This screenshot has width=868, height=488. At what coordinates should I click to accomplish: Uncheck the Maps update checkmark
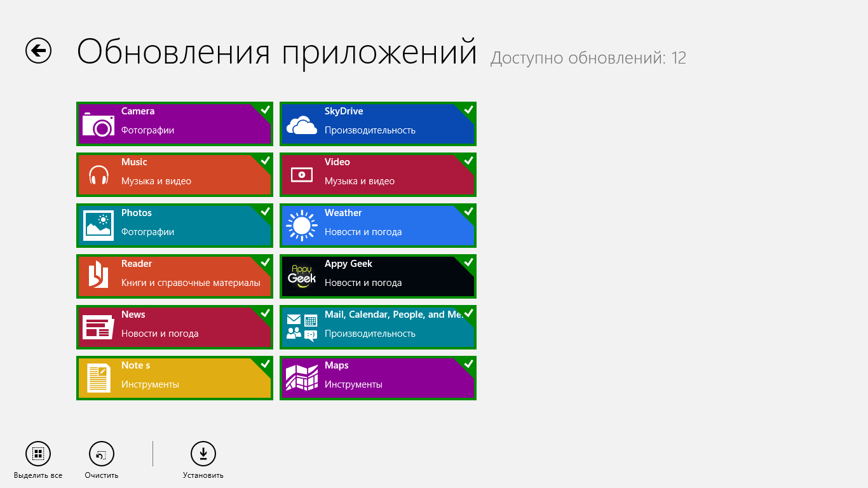(468, 364)
